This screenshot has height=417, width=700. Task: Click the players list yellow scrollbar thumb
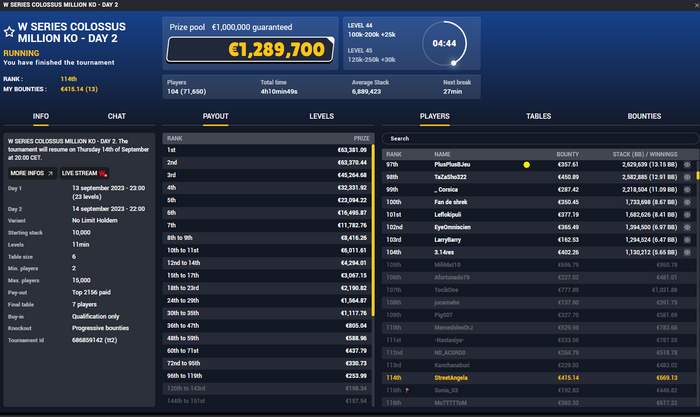[698, 176]
